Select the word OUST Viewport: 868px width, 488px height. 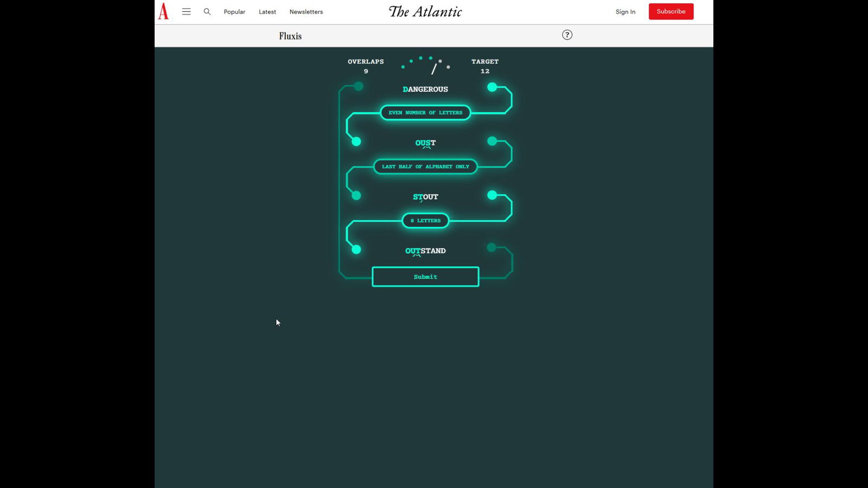[x=425, y=143]
